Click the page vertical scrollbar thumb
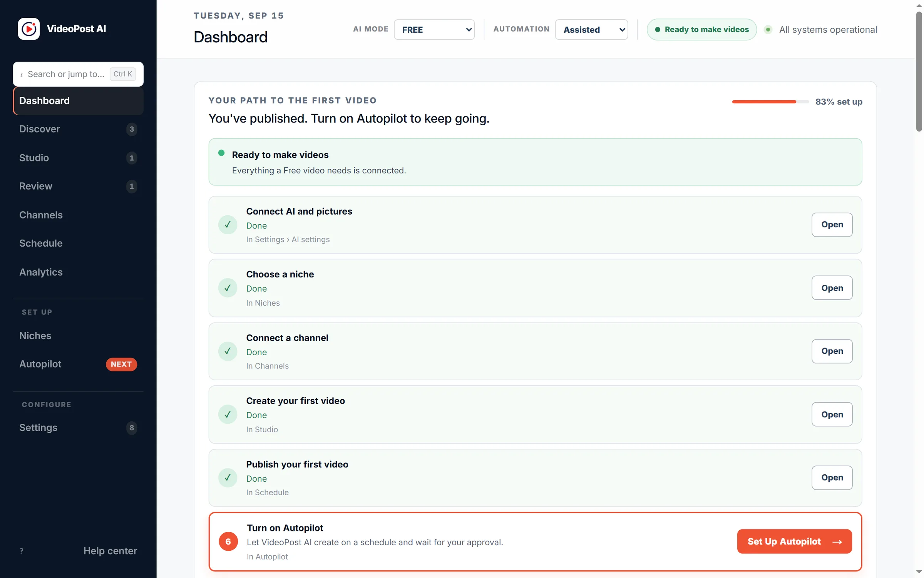Viewport: 924px width, 578px height. [x=919, y=71]
